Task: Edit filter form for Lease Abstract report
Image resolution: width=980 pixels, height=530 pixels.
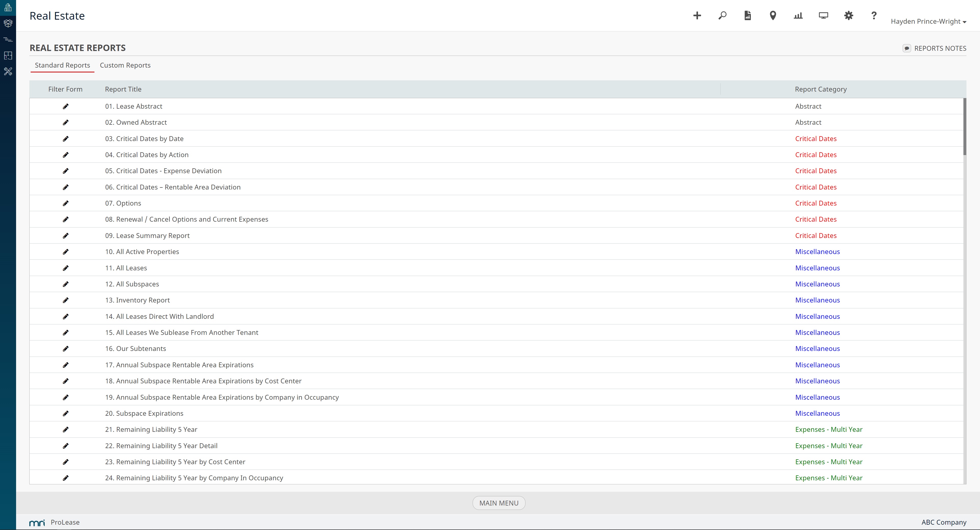Action: point(65,106)
